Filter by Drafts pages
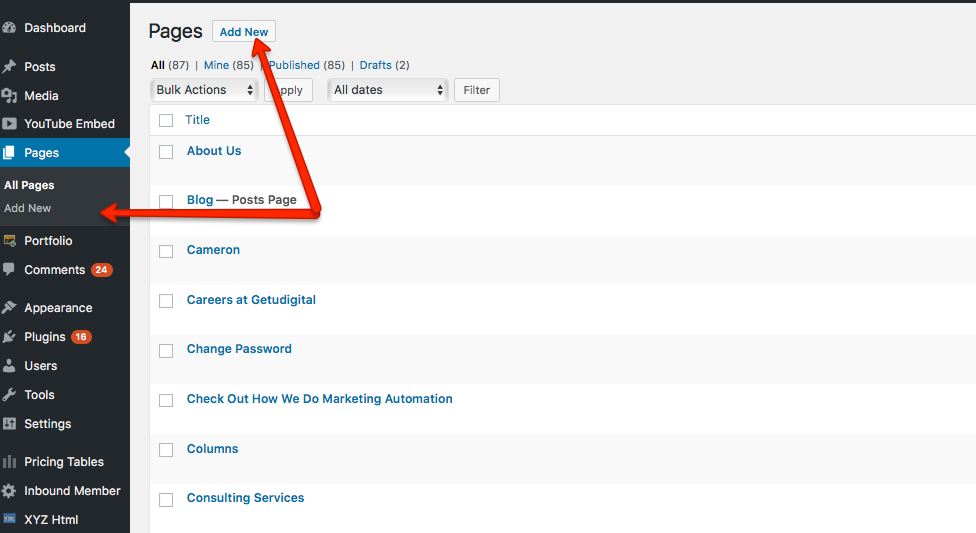Image resolution: width=976 pixels, height=533 pixels. (375, 65)
